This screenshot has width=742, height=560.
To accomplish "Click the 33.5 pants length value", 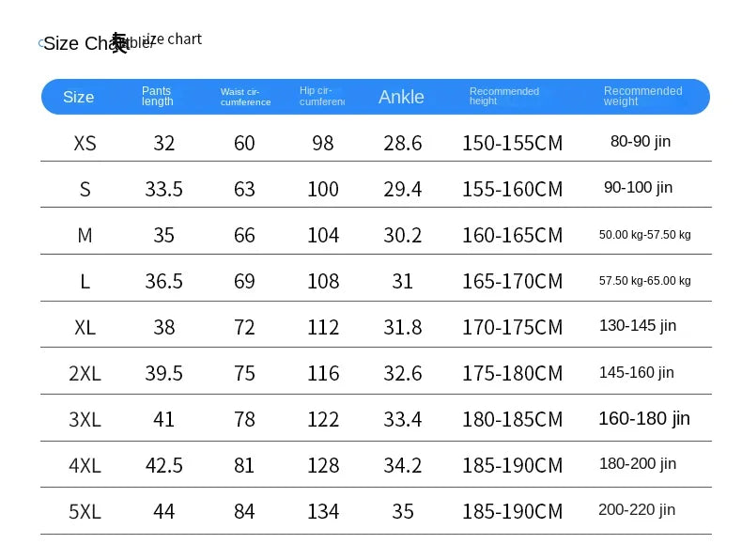I will click(x=163, y=190).
